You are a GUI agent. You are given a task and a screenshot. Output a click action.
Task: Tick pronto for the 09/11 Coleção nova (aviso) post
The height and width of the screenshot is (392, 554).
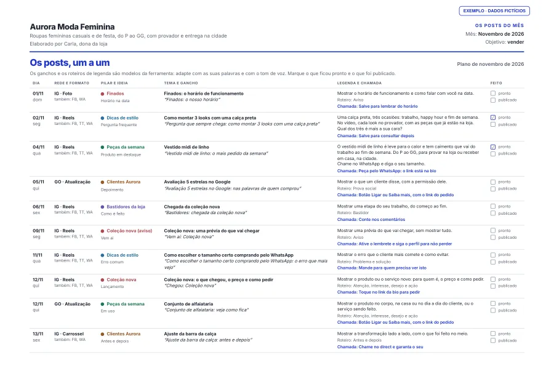tap(493, 231)
